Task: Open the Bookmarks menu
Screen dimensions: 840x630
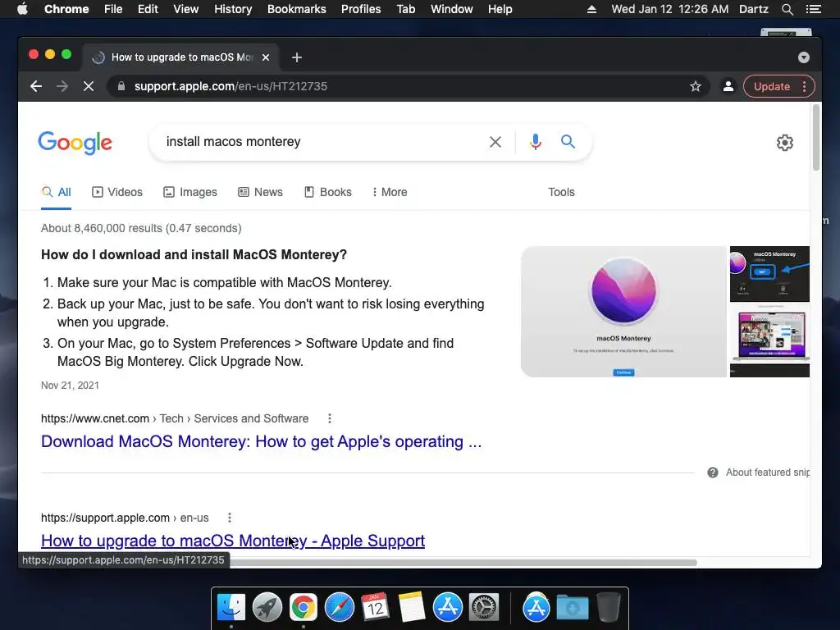Action: [297, 9]
